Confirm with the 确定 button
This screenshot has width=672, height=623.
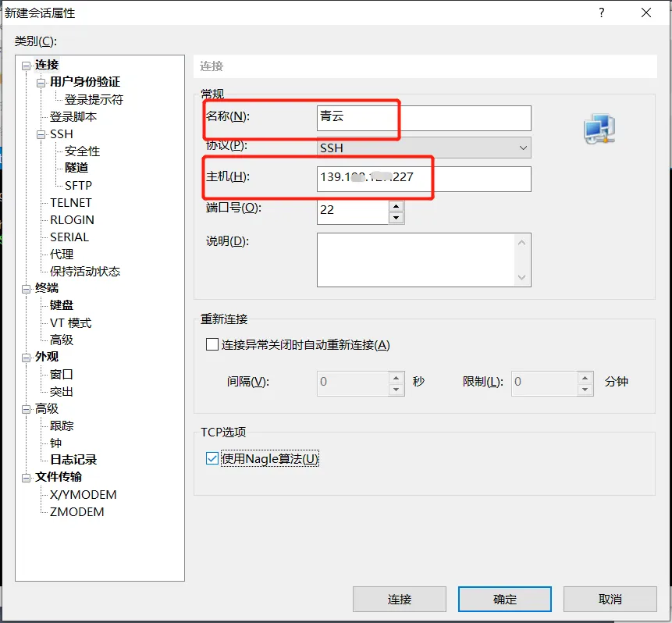(x=504, y=599)
